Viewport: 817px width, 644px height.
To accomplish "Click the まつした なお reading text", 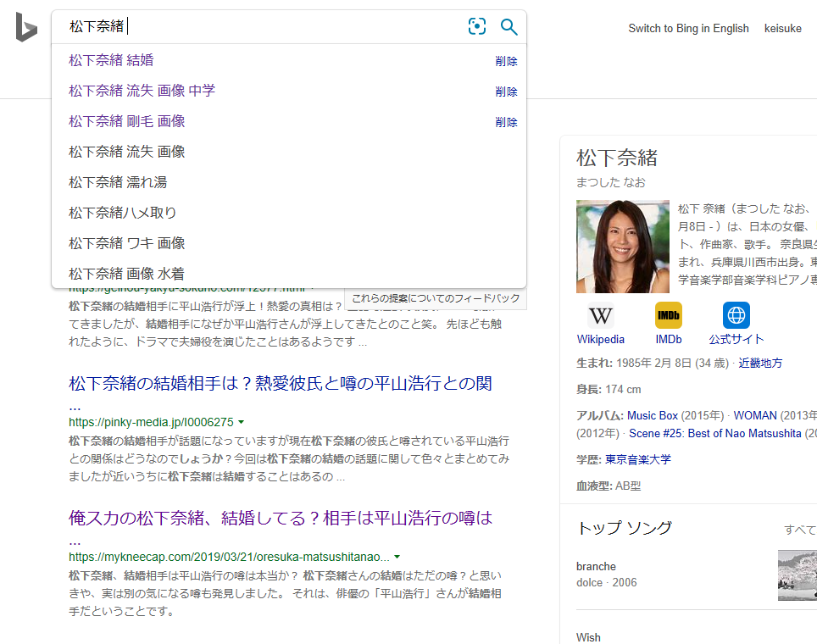I will click(611, 182).
